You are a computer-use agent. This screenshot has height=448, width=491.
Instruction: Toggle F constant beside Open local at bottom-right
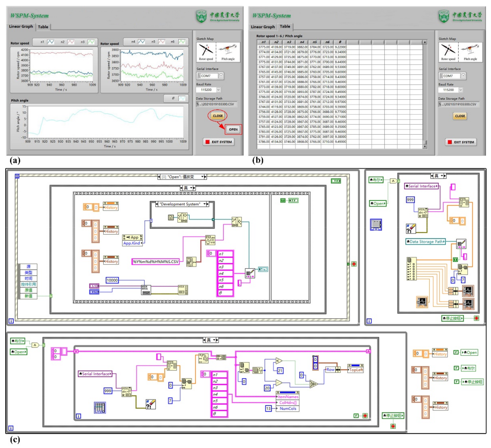456,352
